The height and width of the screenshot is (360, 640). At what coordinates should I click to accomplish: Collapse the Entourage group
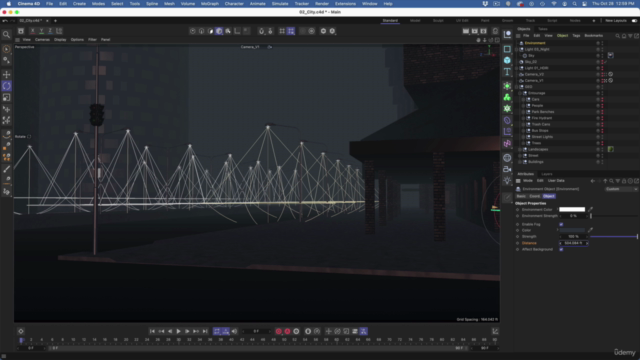point(520,93)
